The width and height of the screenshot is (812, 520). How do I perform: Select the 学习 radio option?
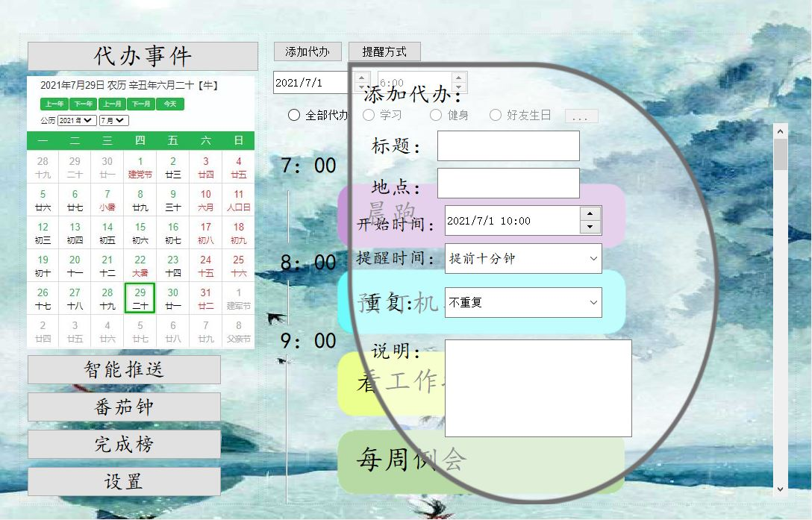coord(382,115)
